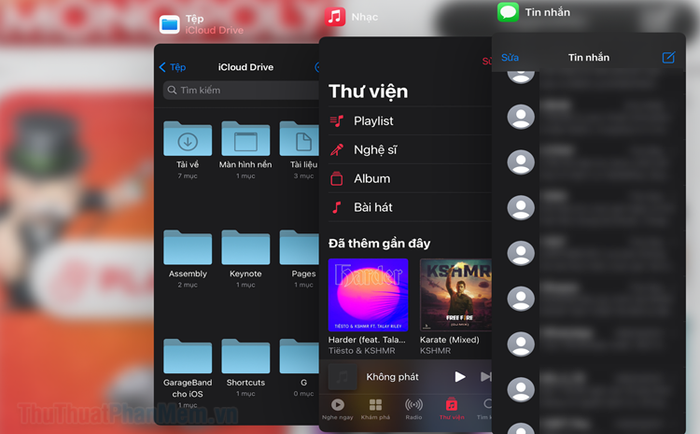Open Album in music library
Viewport: 700px width, 434px height.
tap(410, 179)
